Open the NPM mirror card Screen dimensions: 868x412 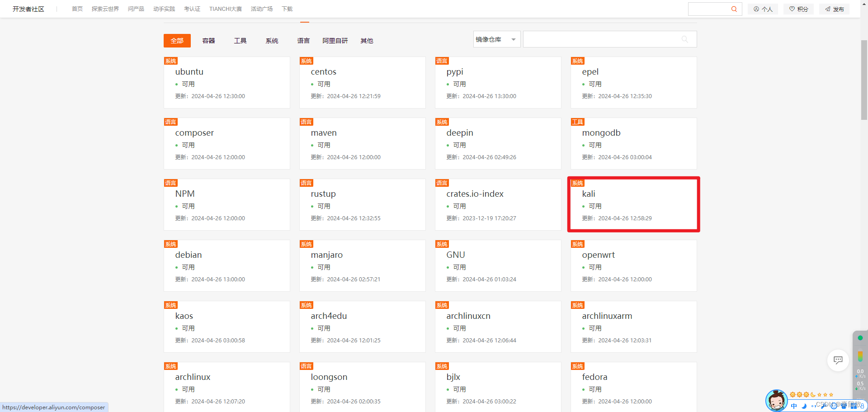point(226,204)
